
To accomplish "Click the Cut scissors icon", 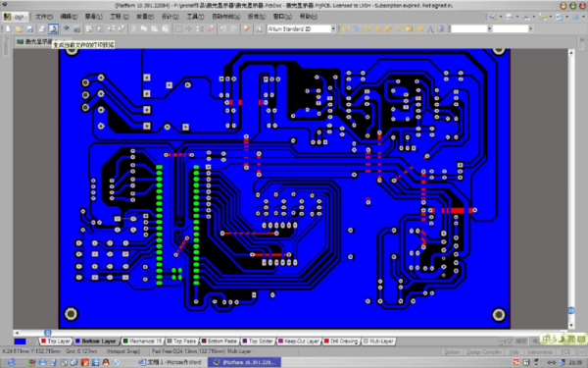I will (x=133, y=28).
